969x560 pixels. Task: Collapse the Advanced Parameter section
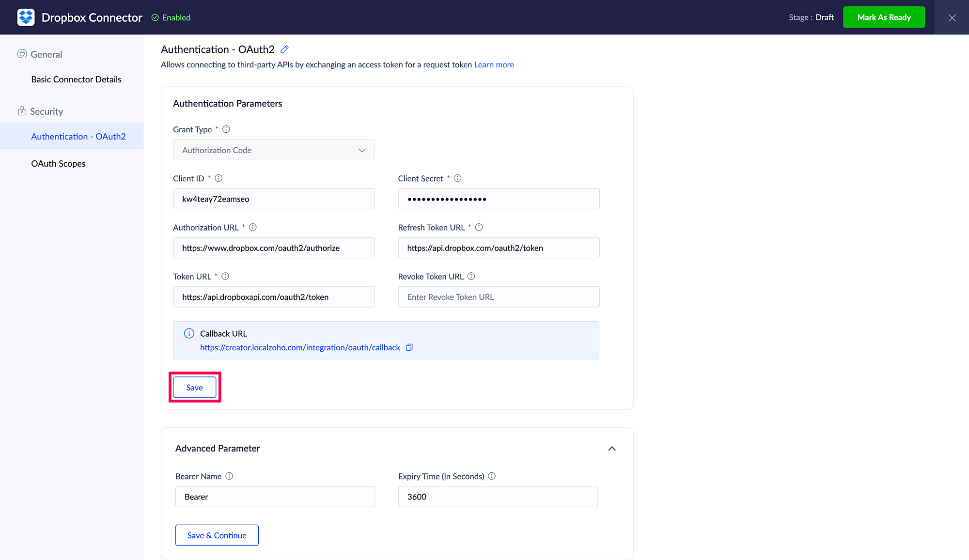(x=612, y=449)
